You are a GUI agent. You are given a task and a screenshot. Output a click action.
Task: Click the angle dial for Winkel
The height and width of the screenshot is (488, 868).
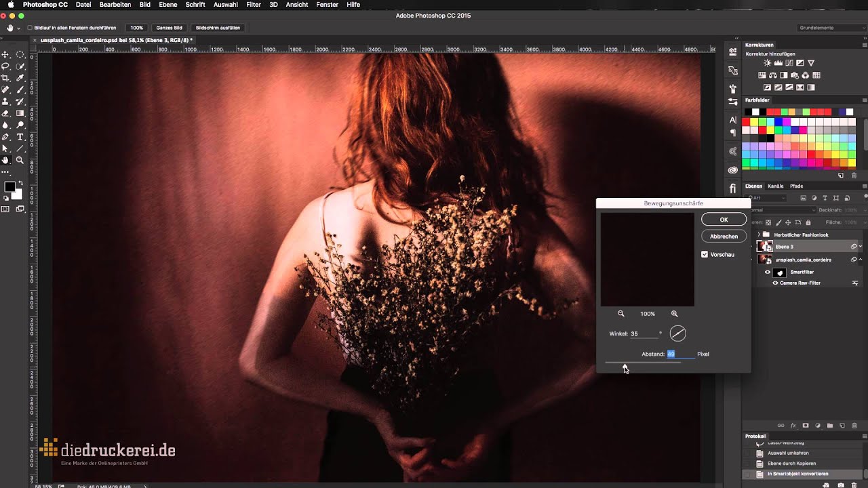[x=677, y=333]
